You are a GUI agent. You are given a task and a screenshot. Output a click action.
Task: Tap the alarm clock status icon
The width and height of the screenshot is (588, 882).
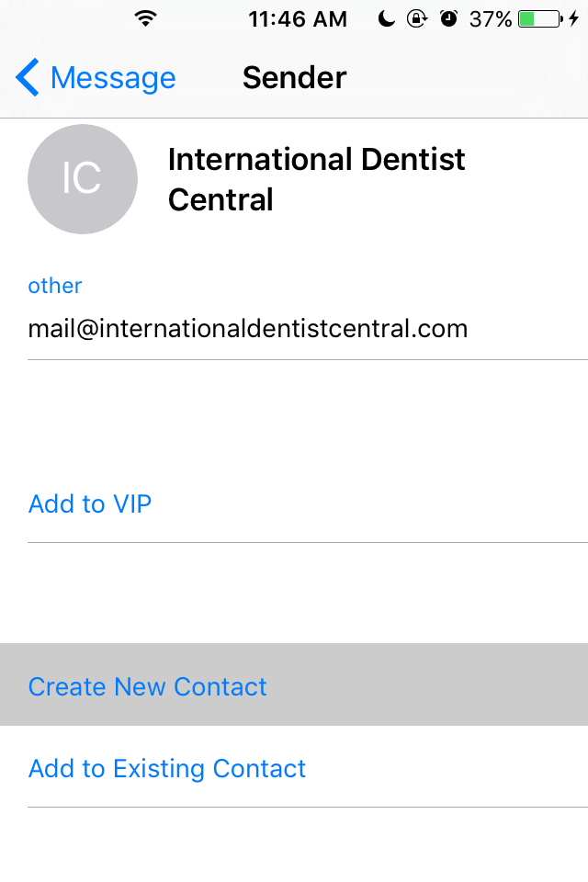pyautogui.click(x=448, y=18)
